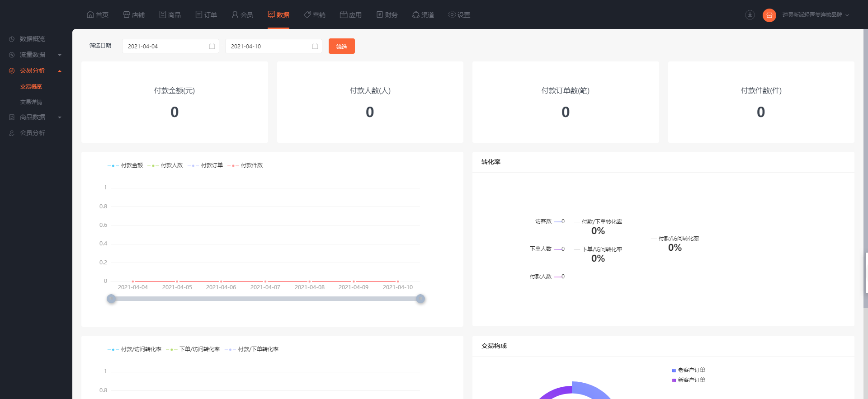868x399 pixels.
Task: Click the orange 筛选 filter button
Action: 342,46
